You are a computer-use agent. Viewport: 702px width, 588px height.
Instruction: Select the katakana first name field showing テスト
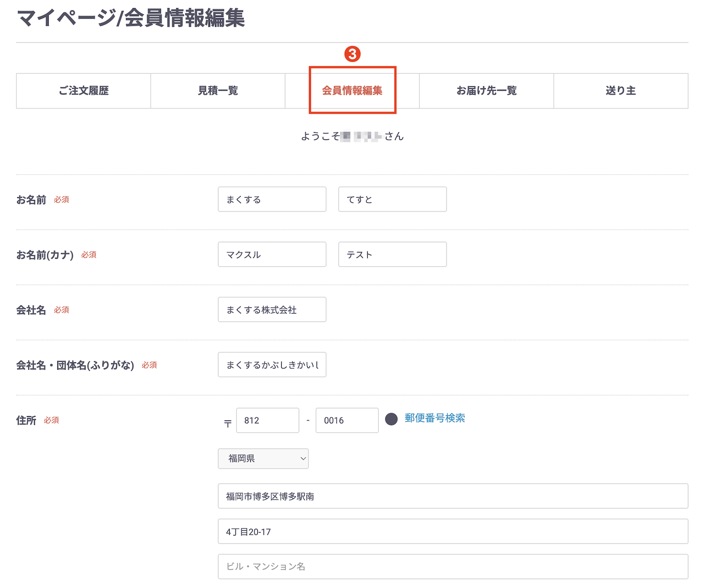392,254
